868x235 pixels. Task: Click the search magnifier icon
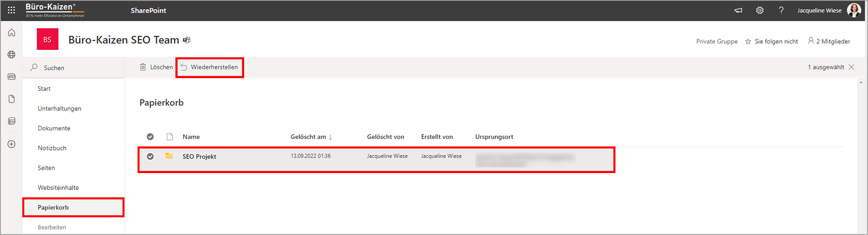(34, 68)
